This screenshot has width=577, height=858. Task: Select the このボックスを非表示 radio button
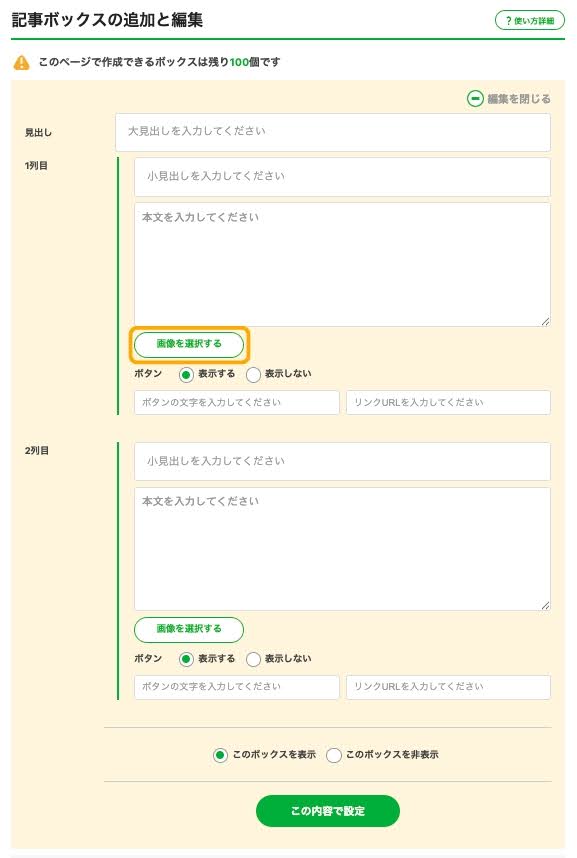tap(333, 756)
